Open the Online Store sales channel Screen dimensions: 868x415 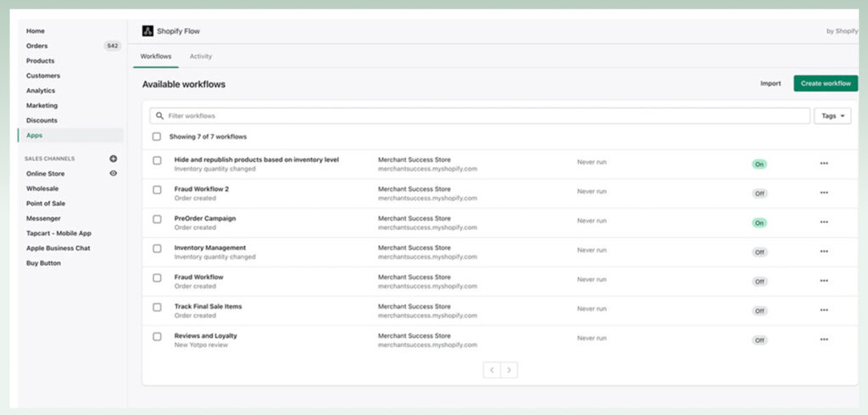point(46,174)
